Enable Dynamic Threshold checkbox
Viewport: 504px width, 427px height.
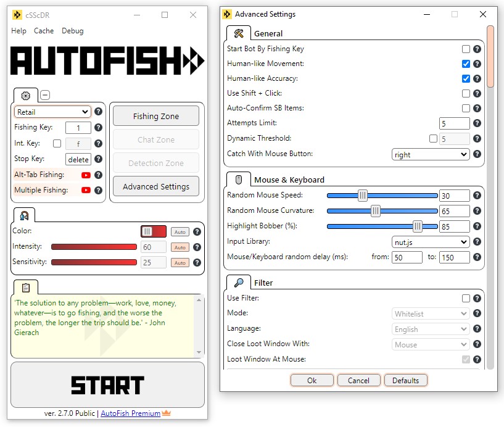point(433,139)
